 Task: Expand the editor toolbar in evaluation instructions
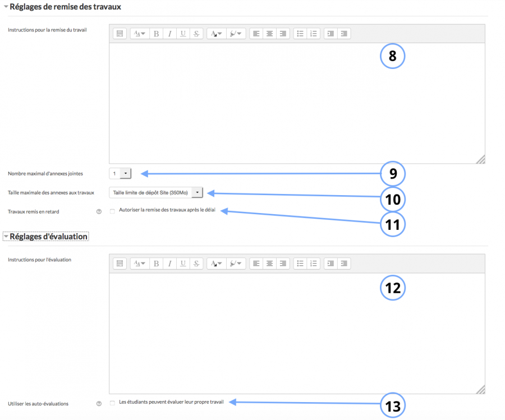click(x=120, y=263)
